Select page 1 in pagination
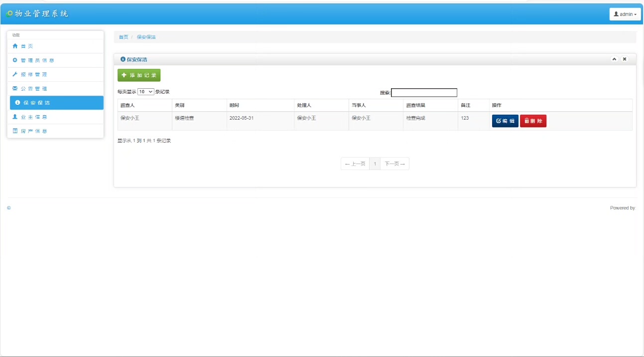Image resolution: width=644 pixels, height=357 pixels. 375,164
